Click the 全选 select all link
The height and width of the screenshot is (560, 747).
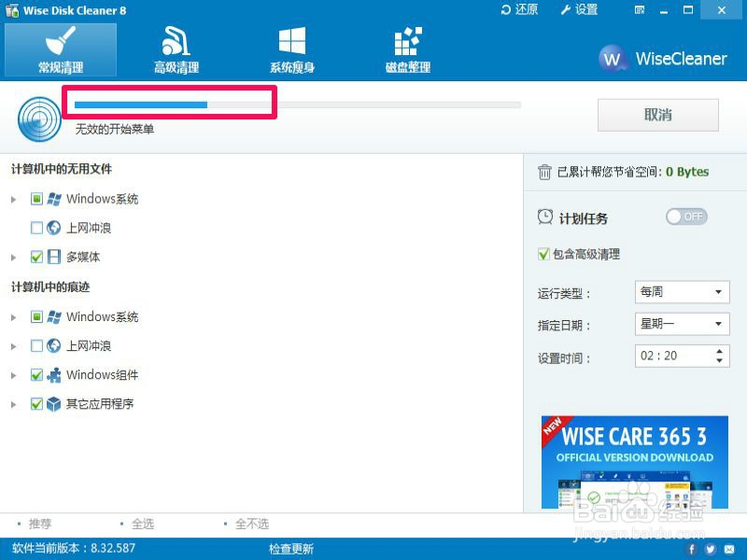point(143,524)
